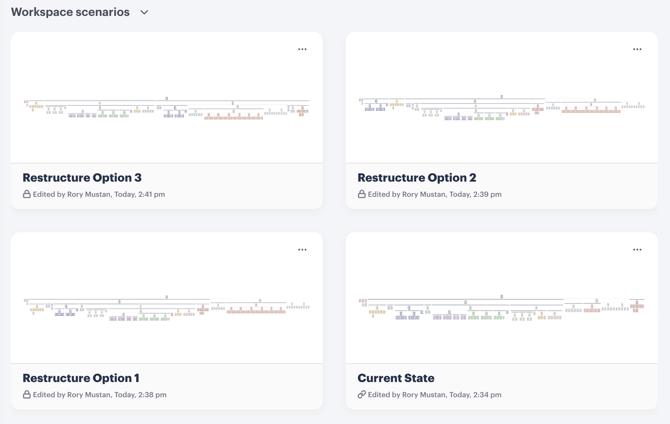Viewport: 670px width, 424px height.
Task: Click the Restructure Option 2 title
Action: tap(417, 177)
